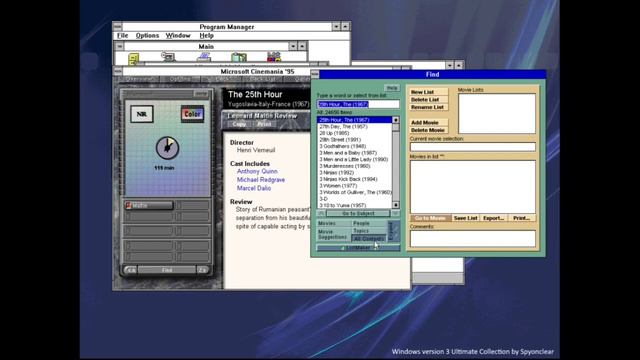Open the Control Panel computer icon in Main
Viewport: 640px width, 360px height.
(168, 57)
